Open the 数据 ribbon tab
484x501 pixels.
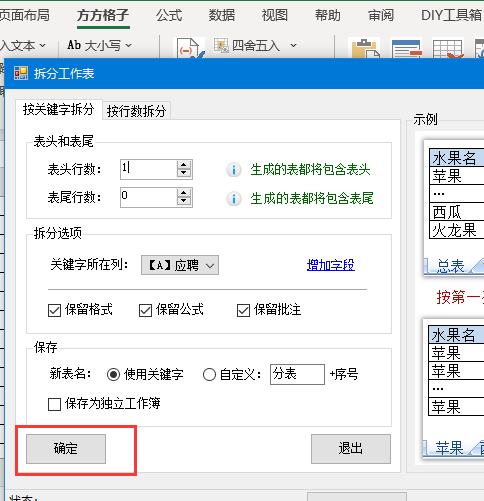pyautogui.click(x=222, y=15)
